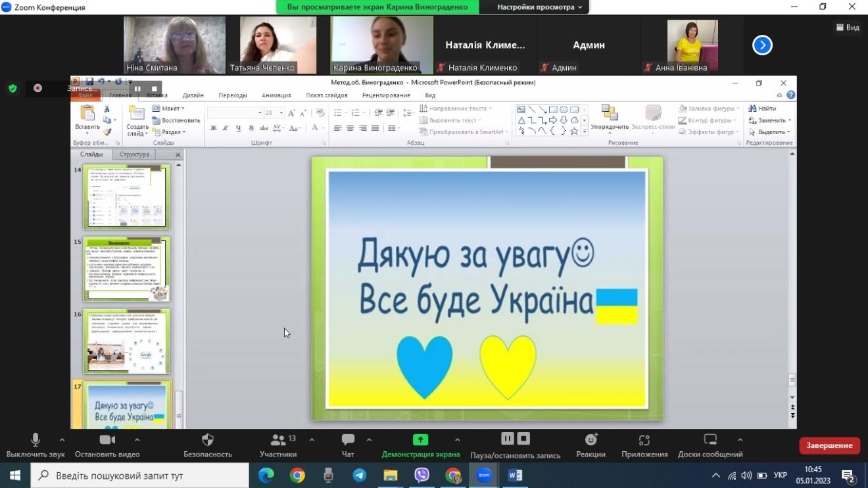
Task: Expand whiteboards options arrow
Action: coord(740,439)
